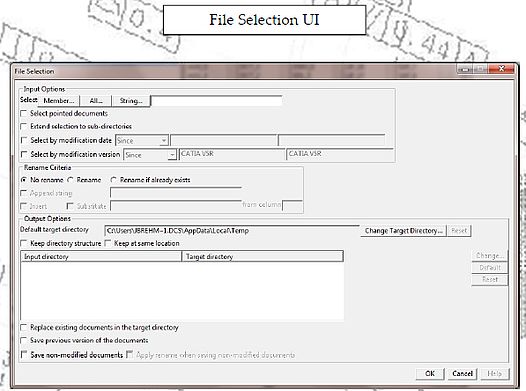Screen dimensions: 526x391
Task: Close the File Selection dialog
Action: click(501, 69)
